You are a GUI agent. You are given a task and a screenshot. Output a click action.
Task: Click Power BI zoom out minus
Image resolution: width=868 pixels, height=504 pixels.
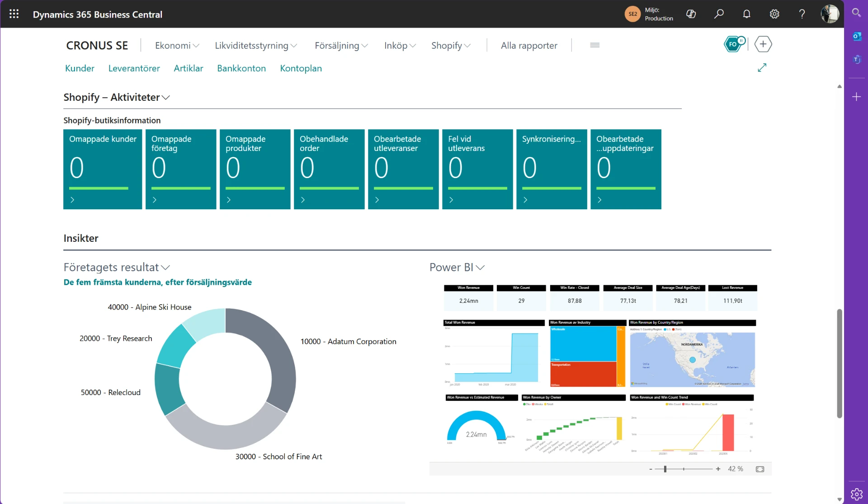coord(651,469)
